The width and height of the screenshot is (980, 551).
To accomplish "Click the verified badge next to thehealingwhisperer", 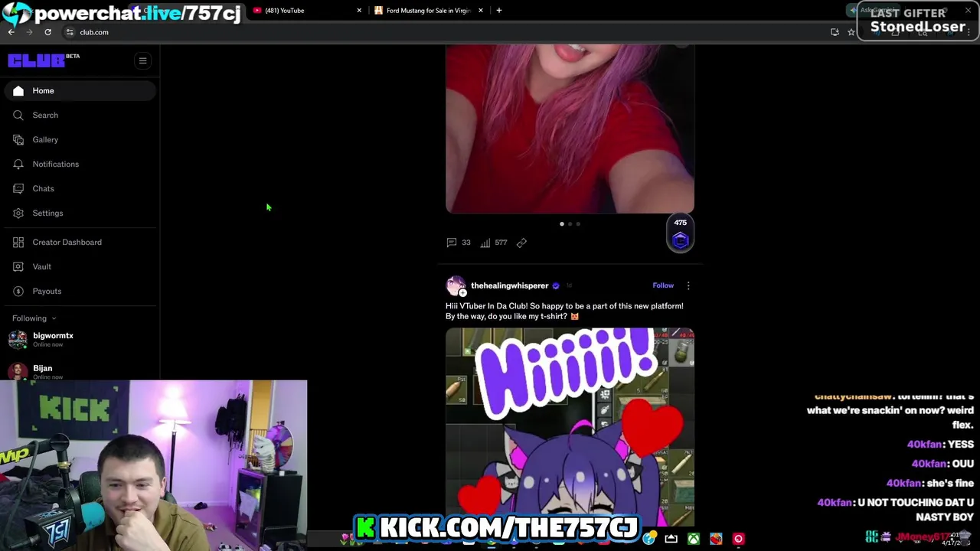I will (x=556, y=285).
